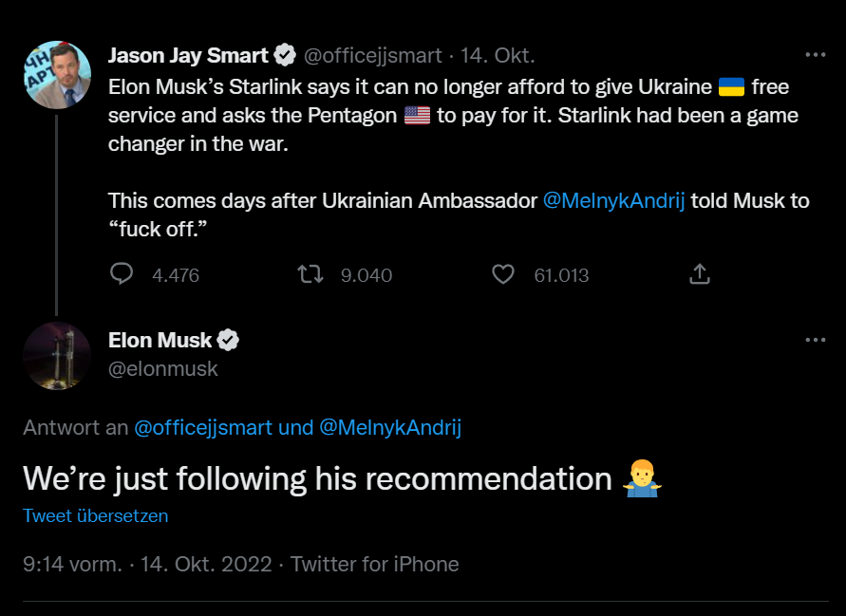The image size is (846, 616).
Task: Click the 'Twitter for iPhone' source label
Action: 375,564
